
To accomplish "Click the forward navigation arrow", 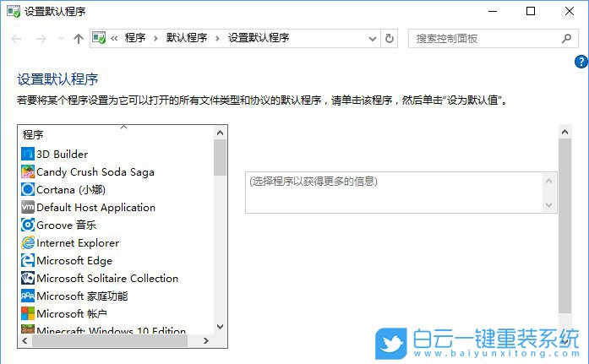I will coord(41,38).
